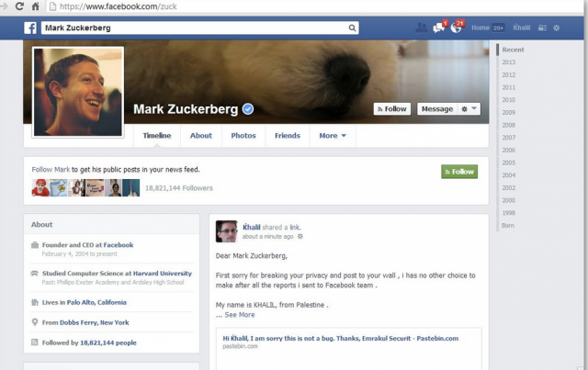Switch to the Timeline tab
The width and height of the screenshot is (588, 370).
click(157, 136)
